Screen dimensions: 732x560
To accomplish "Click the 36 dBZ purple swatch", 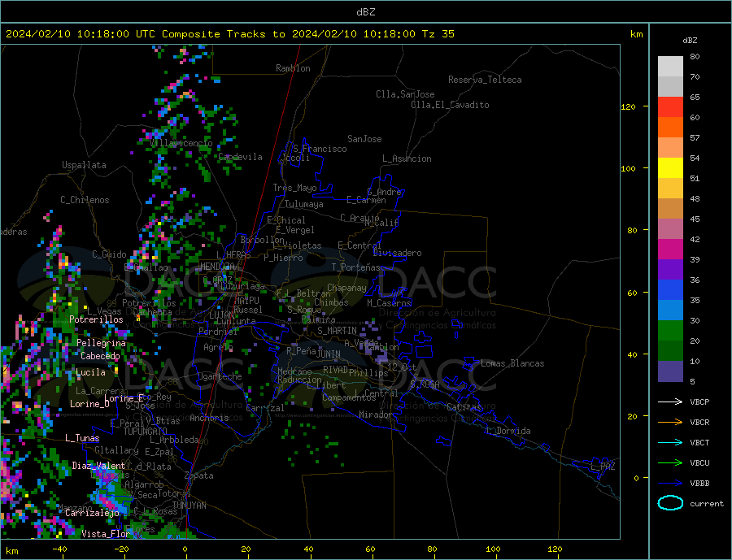I will [670, 270].
